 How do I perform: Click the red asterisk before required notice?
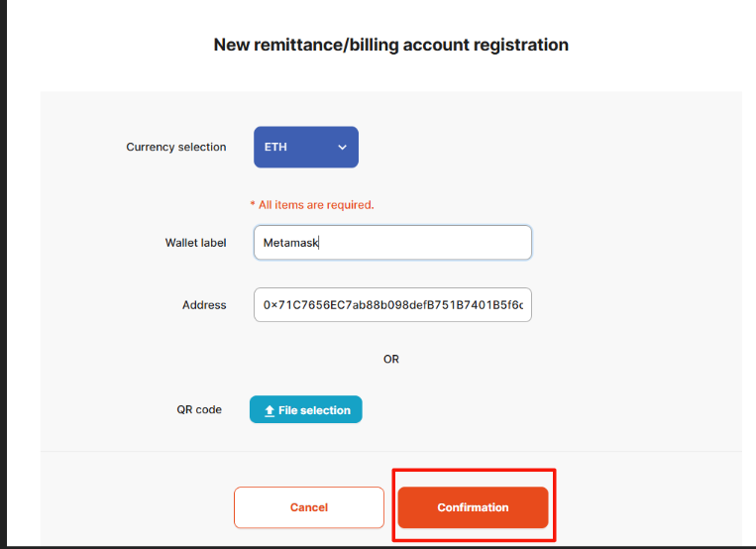(x=252, y=204)
